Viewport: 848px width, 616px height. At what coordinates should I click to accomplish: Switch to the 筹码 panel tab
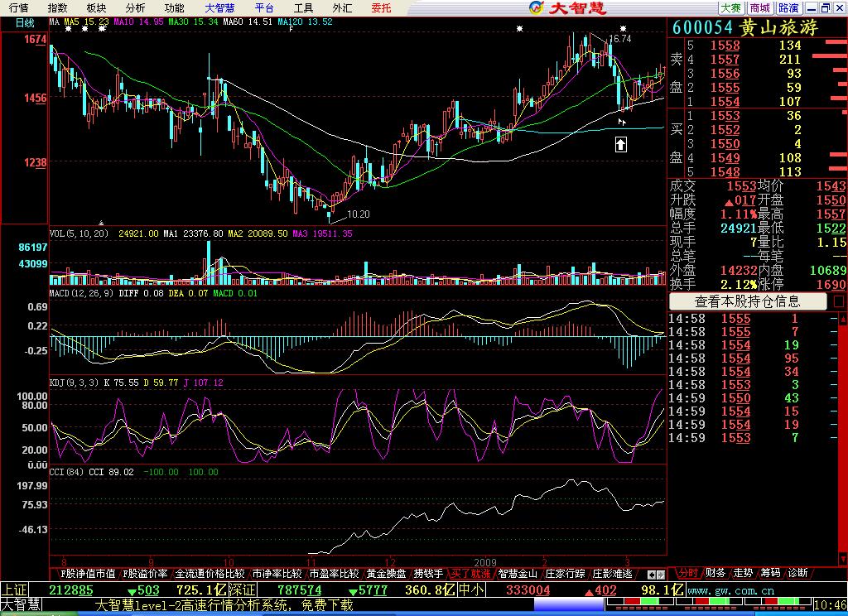[x=771, y=573]
